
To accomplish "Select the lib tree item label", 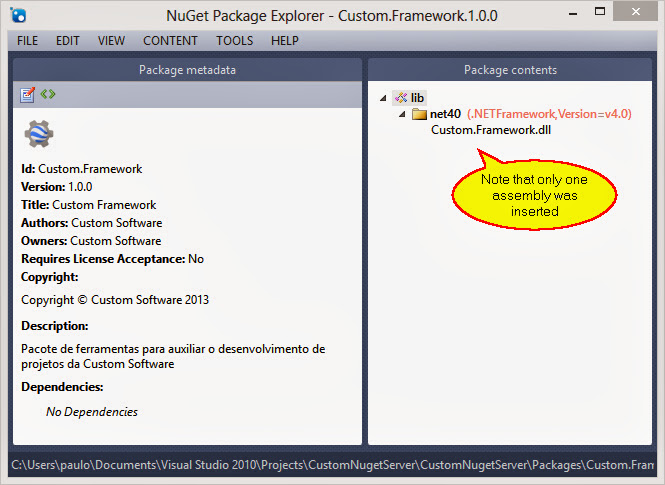I will 417,98.
